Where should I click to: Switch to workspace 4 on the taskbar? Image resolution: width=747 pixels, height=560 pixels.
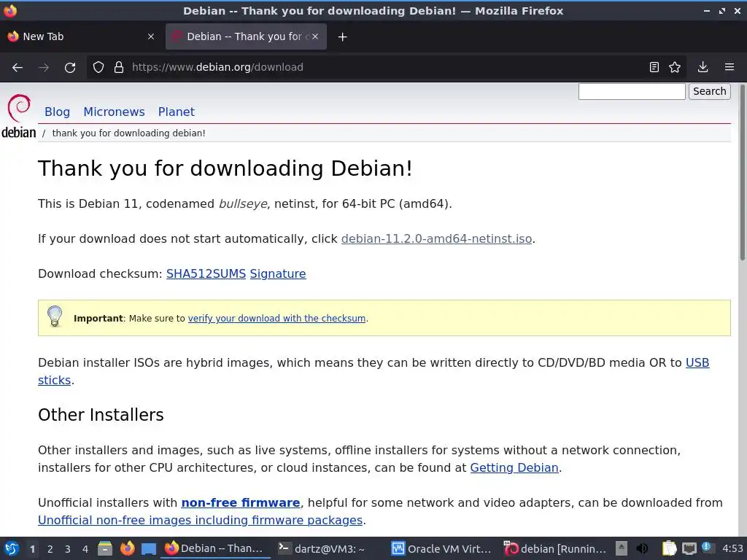(x=85, y=549)
